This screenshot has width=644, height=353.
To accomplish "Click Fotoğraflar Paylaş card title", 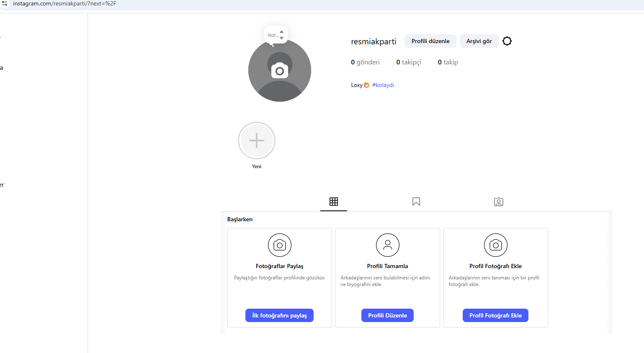I will (280, 266).
